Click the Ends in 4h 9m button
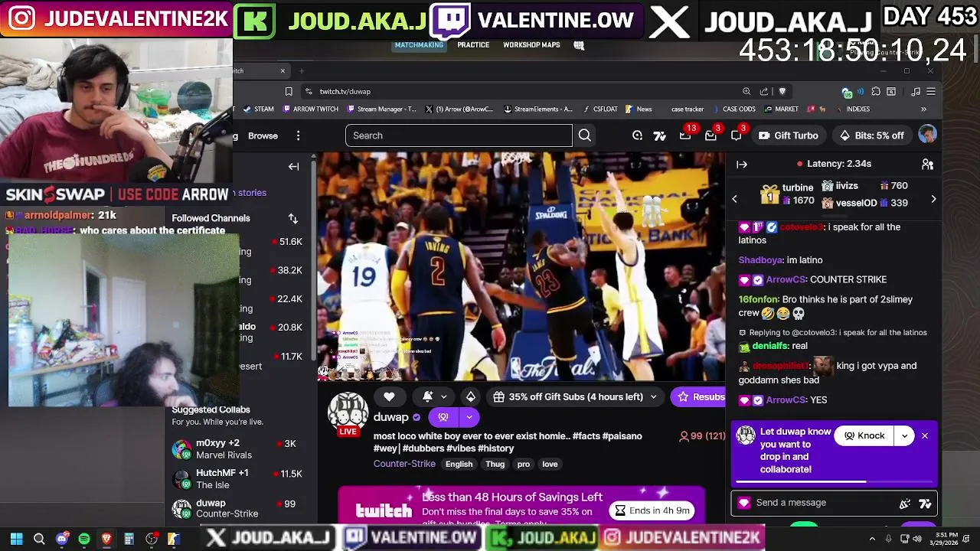980x551 pixels. (652, 510)
